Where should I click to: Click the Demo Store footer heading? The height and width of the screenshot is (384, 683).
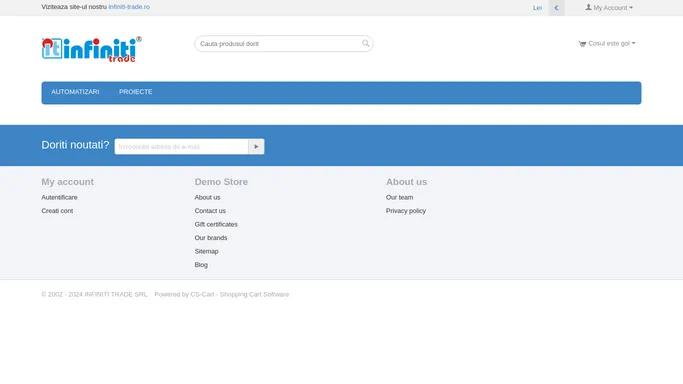point(221,182)
